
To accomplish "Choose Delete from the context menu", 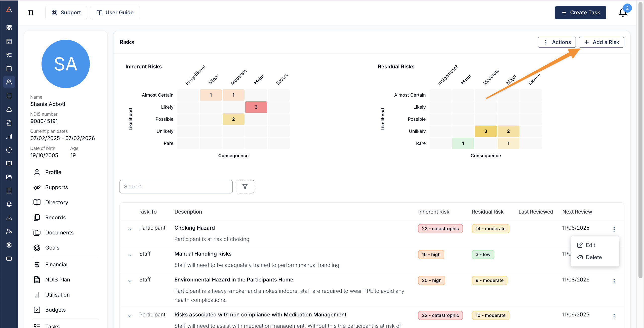I will [x=593, y=257].
